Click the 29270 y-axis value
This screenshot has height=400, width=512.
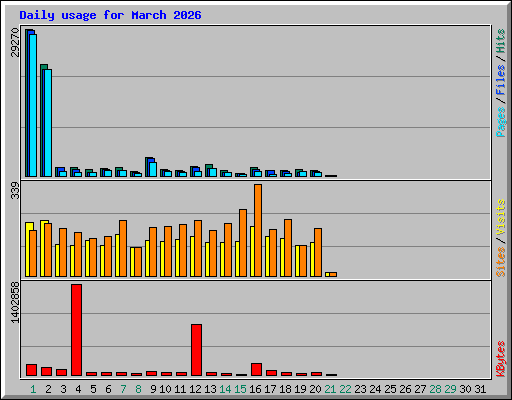coord(15,42)
